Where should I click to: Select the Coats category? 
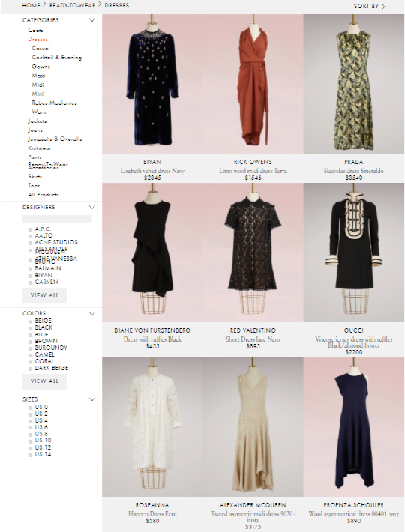click(x=35, y=30)
